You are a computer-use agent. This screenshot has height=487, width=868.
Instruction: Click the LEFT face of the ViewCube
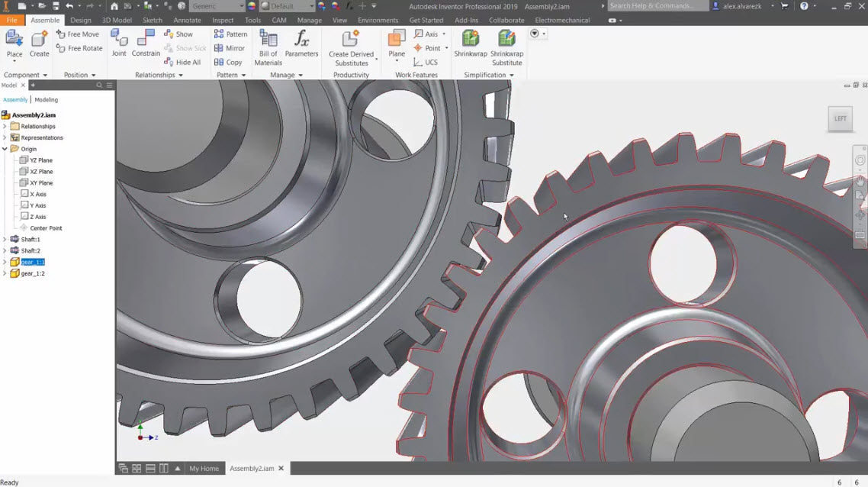[x=840, y=118]
